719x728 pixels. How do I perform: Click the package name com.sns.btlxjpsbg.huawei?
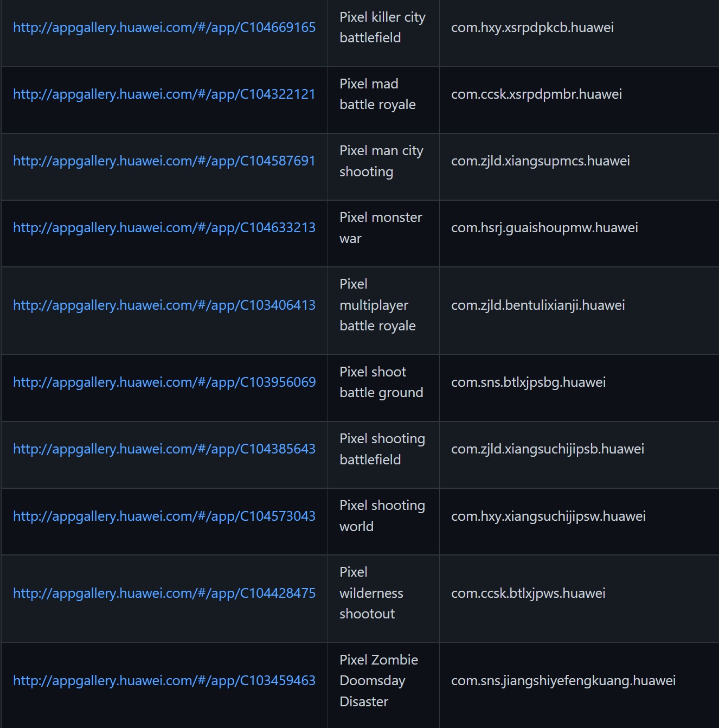click(528, 382)
